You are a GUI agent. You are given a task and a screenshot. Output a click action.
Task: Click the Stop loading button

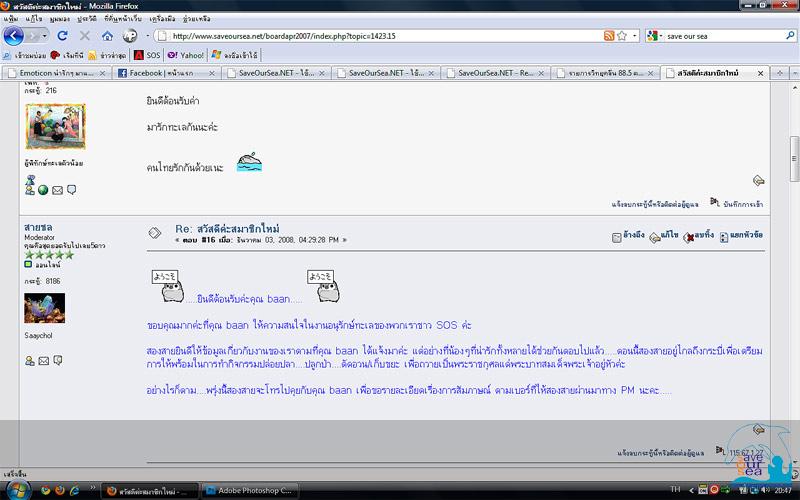(x=84, y=36)
